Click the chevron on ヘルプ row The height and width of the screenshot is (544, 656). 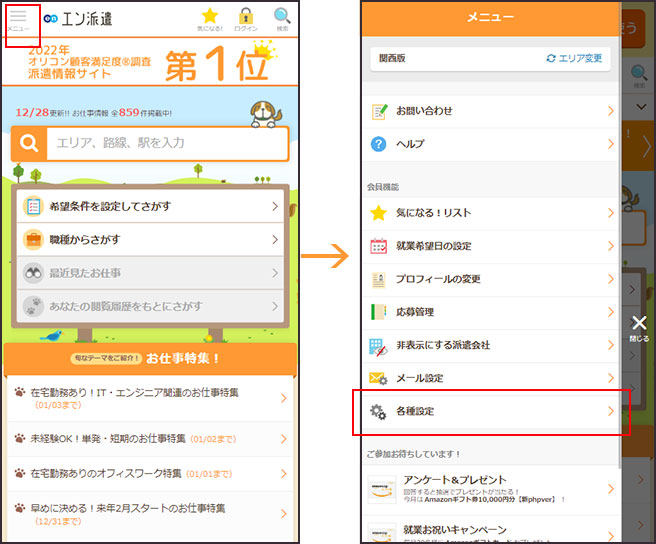[x=611, y=144]
